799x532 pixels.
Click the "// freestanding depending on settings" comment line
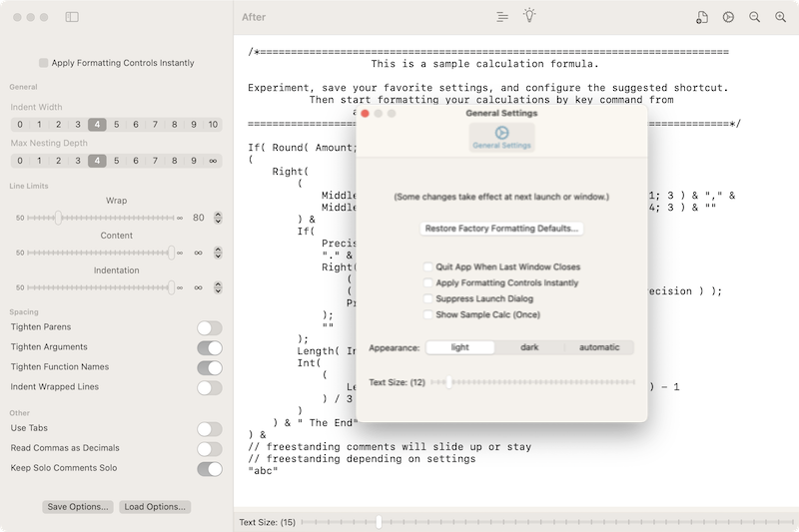[362, 459]
